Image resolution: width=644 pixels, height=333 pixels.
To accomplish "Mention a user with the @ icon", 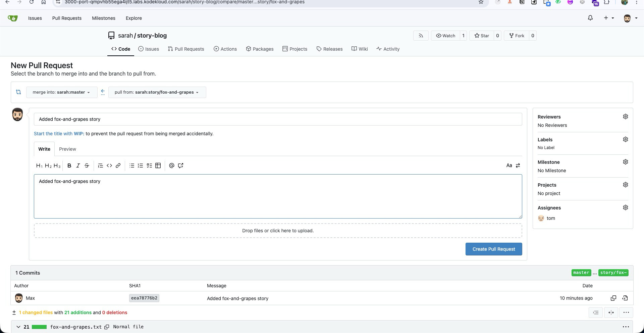I will click(172, 165).
